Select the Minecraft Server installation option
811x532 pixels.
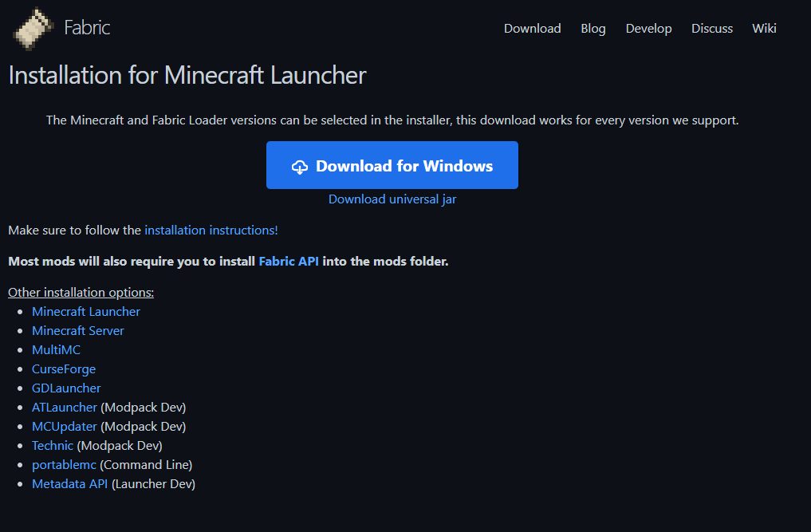point(77,331)
